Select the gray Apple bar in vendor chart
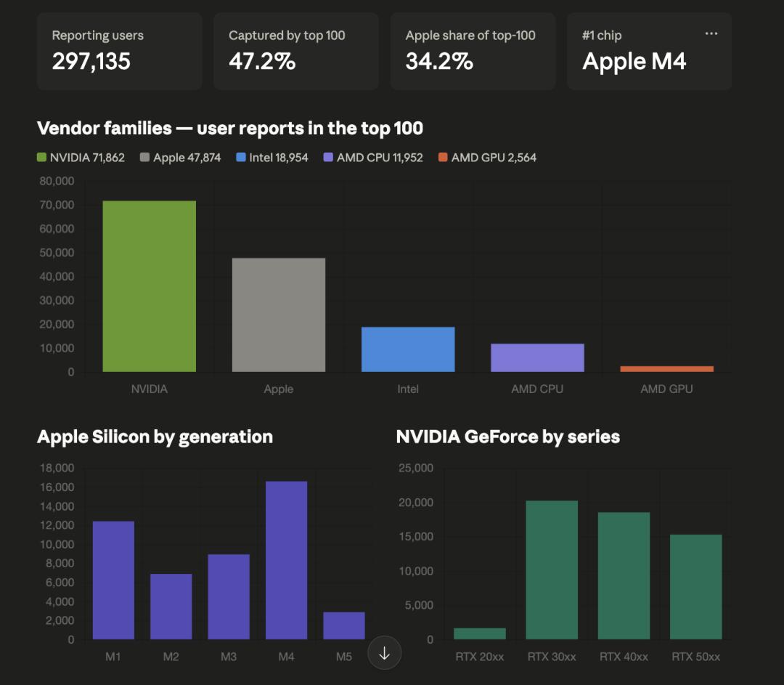The image size is (784, 685). (279, 315)
